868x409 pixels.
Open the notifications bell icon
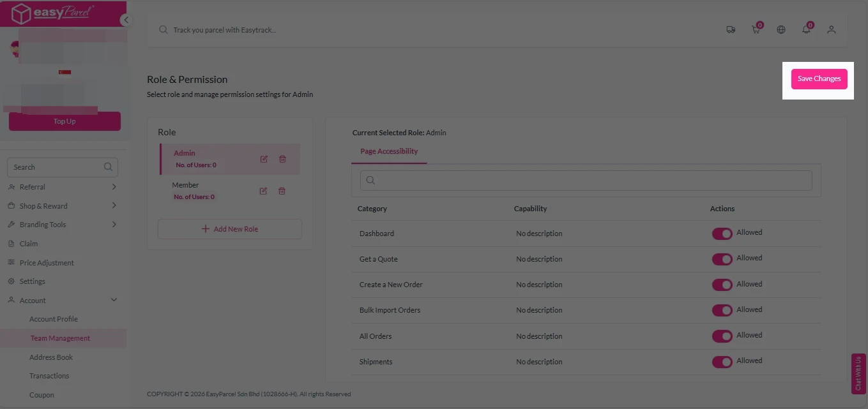pos(806,29)
